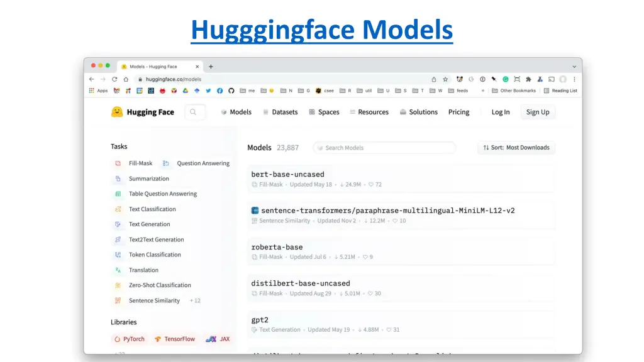
Task: Filter by TensorFlow library
Action: 175,339
